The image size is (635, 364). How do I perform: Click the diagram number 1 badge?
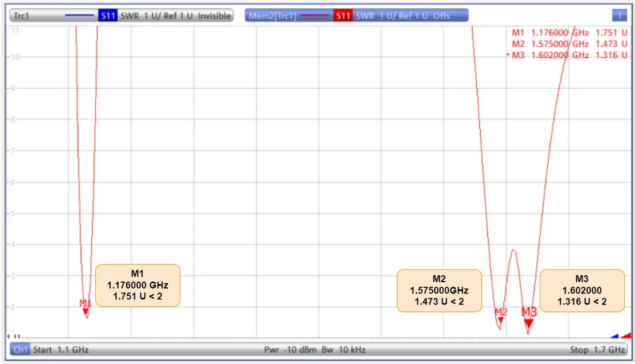point(619,16)
